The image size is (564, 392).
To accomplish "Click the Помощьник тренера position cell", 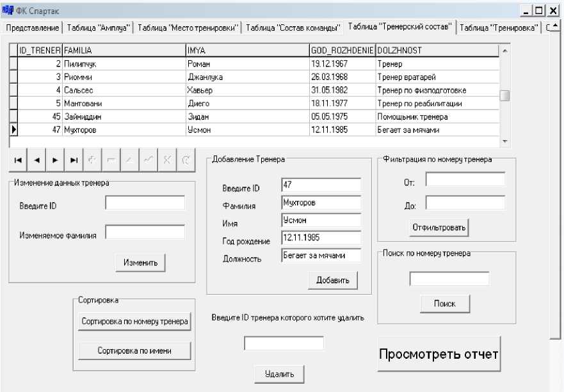I will (x=437, y=116).
